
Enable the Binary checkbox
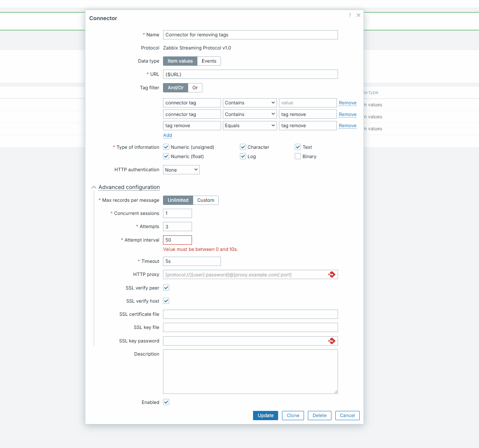point(298,157)
